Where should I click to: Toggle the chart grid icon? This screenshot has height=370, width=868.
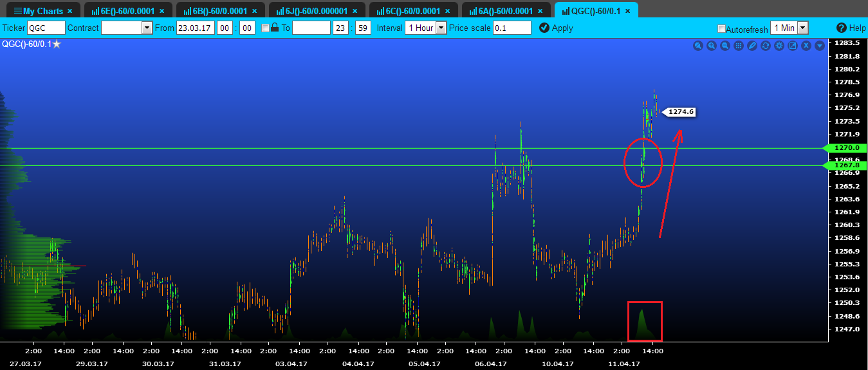pos(739,46)
